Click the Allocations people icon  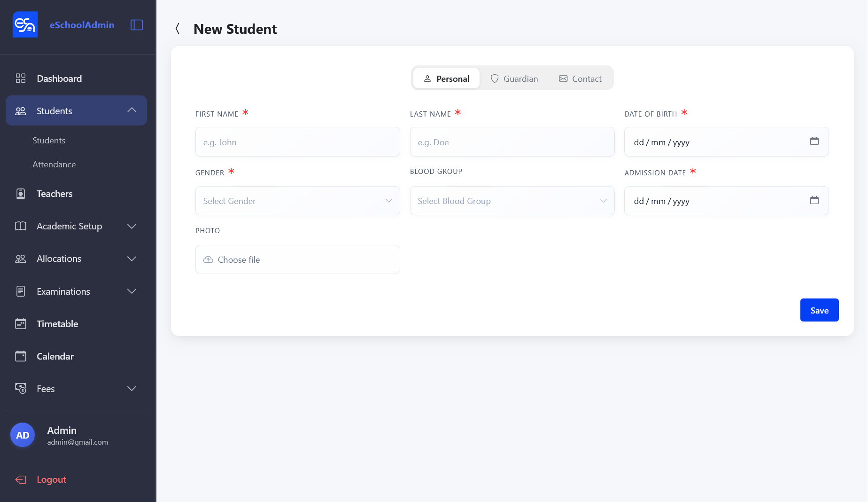click(21, 259)
